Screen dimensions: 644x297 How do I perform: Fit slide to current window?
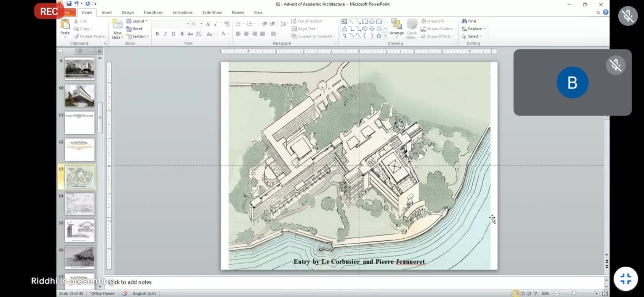[x=605, y=293]
